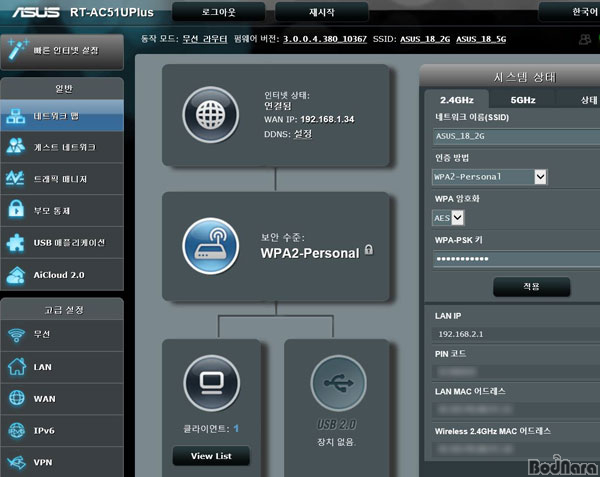Click the ASUS_18_5G SSID link

point(481,39)
